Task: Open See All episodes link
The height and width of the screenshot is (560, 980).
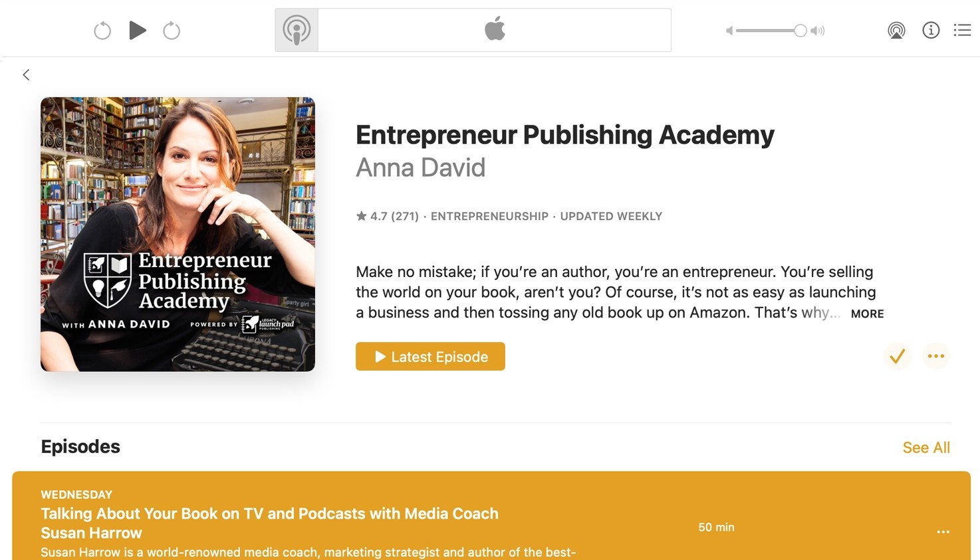Action: [x=926, y=448]
